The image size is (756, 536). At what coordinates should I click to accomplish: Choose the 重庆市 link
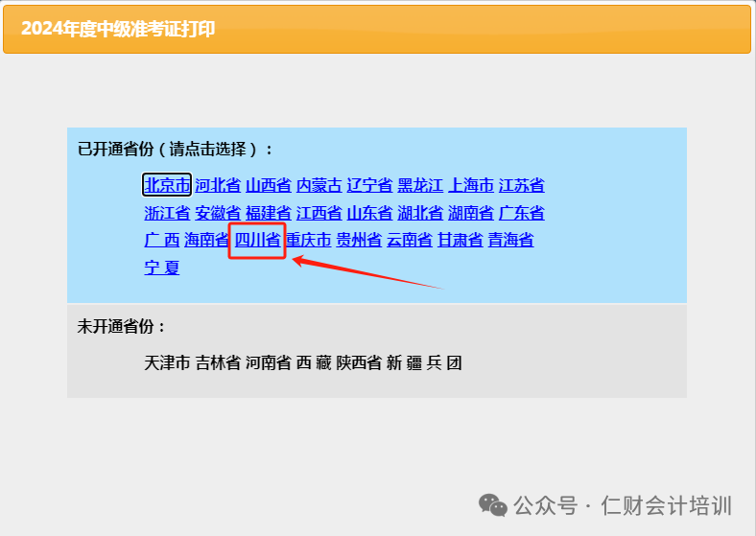click(309, 240)
